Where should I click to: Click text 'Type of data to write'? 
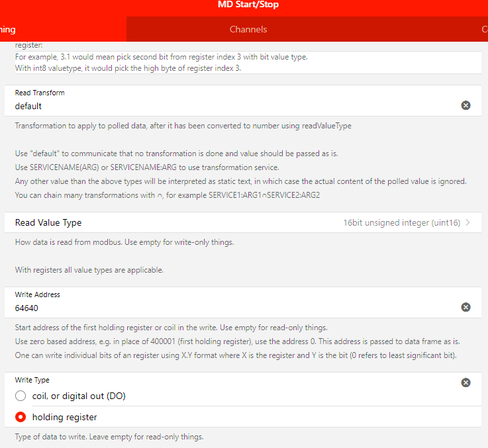point(51,437)
